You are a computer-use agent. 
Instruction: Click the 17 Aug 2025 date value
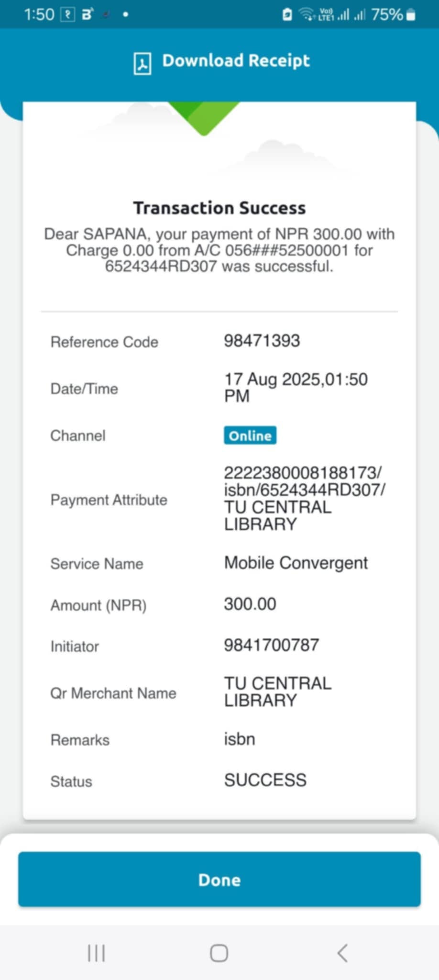tap(296, 387)
